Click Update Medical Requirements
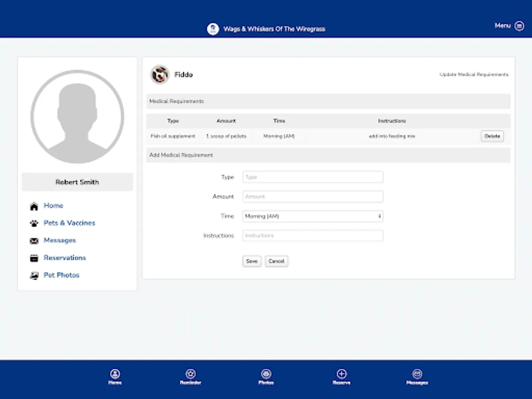 (473, 74)
